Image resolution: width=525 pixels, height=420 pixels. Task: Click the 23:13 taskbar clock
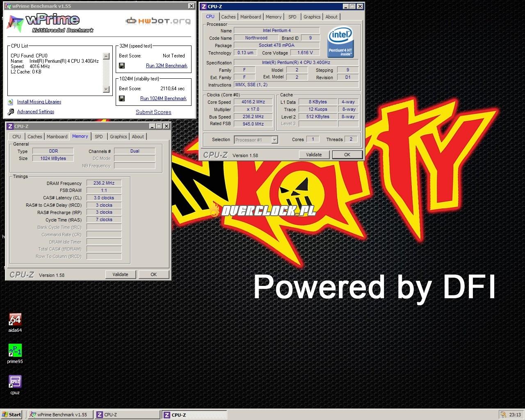[x=515, y=415]
